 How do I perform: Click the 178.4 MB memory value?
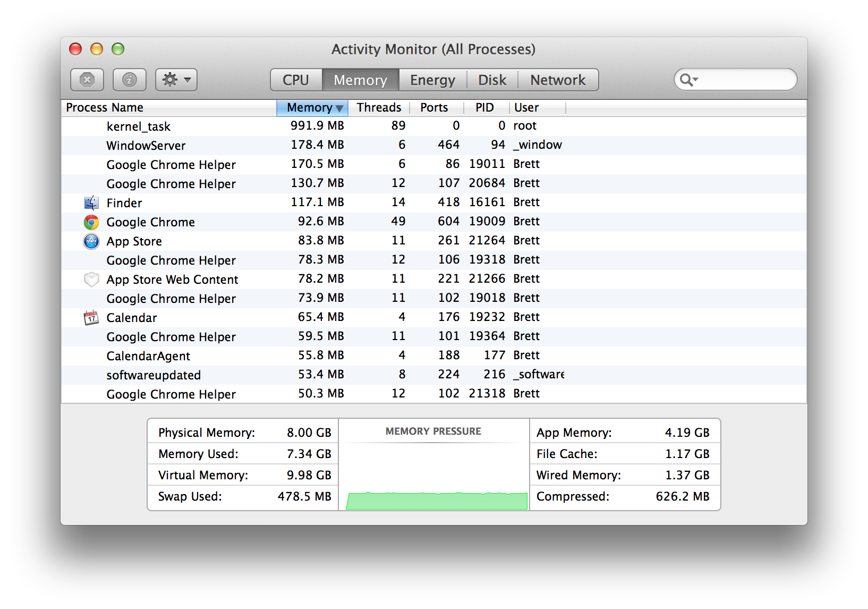(x=317, y=145)
